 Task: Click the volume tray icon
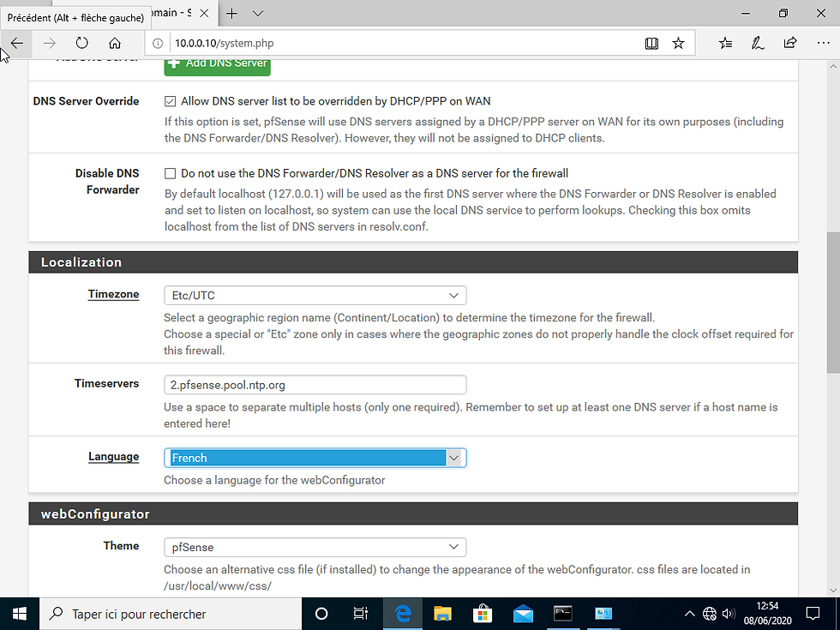pos(729,614)
